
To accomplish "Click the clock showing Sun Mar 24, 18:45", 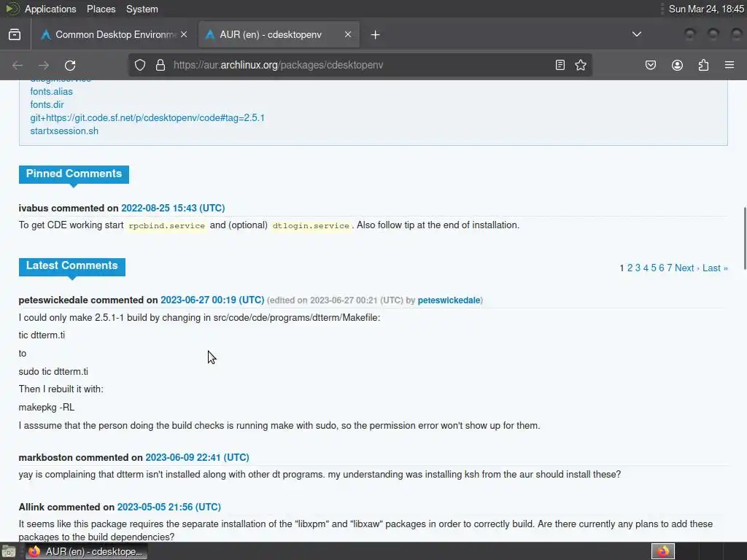I will [706, 9].
